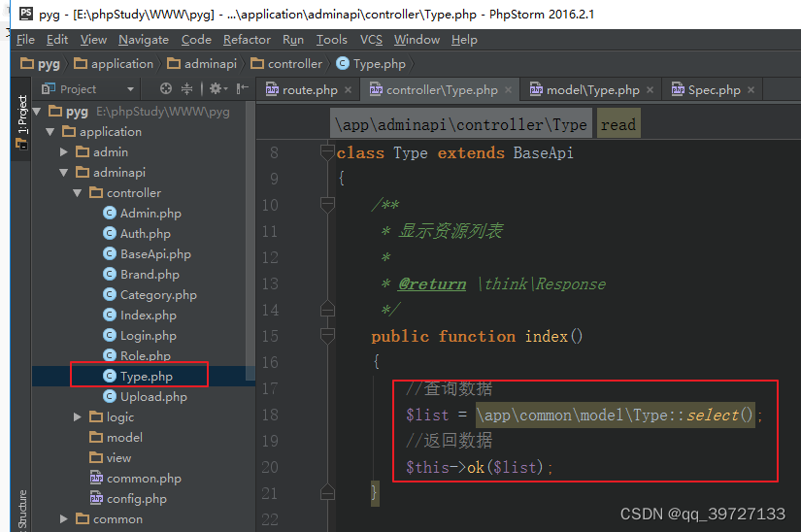Expand the common folder
This screenshot has height=532, width=801.
pyautogui.click(x=63, y=519)
